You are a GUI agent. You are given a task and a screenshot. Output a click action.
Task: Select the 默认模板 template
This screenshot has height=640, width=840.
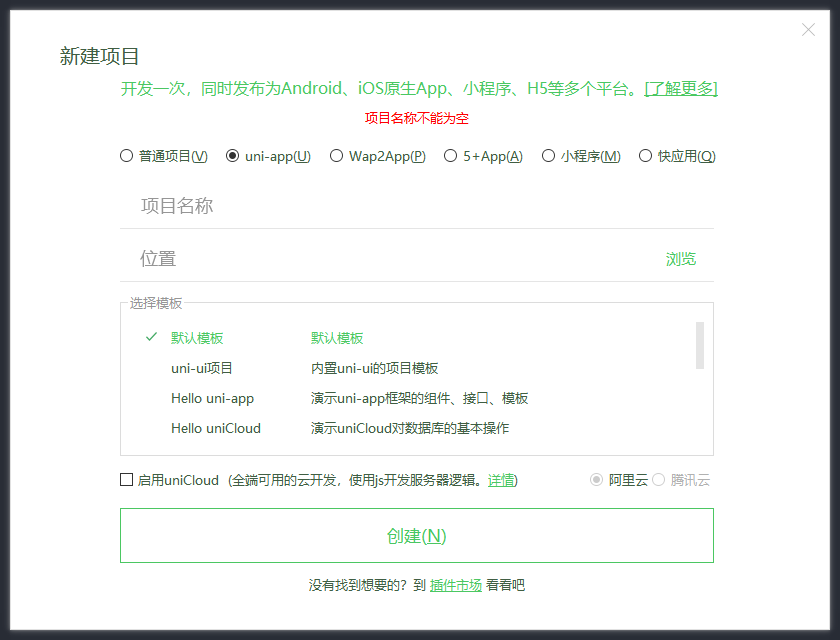pyautogui.click(x=192, y=337)
